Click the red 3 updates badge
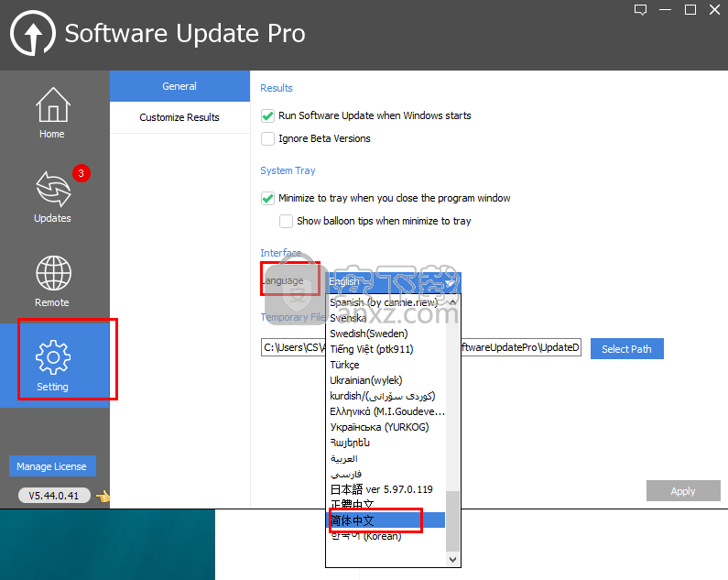The image size is (728, 580). 81,173
